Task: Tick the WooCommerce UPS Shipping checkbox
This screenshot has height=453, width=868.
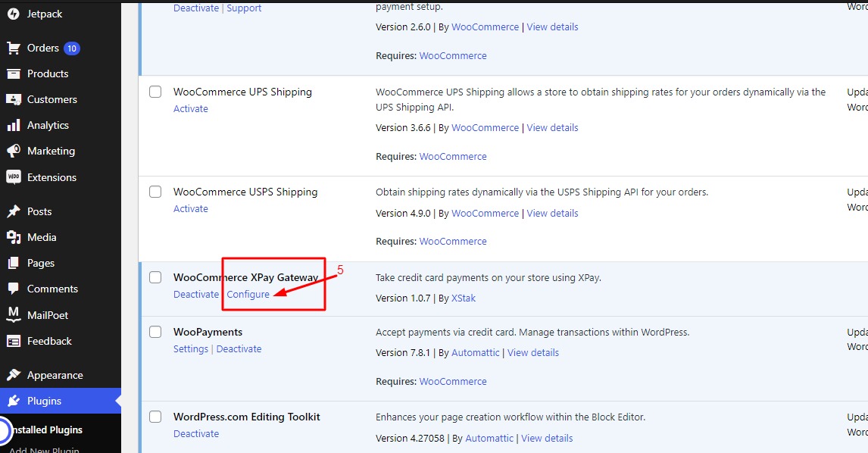Action: tap(155, 92)
